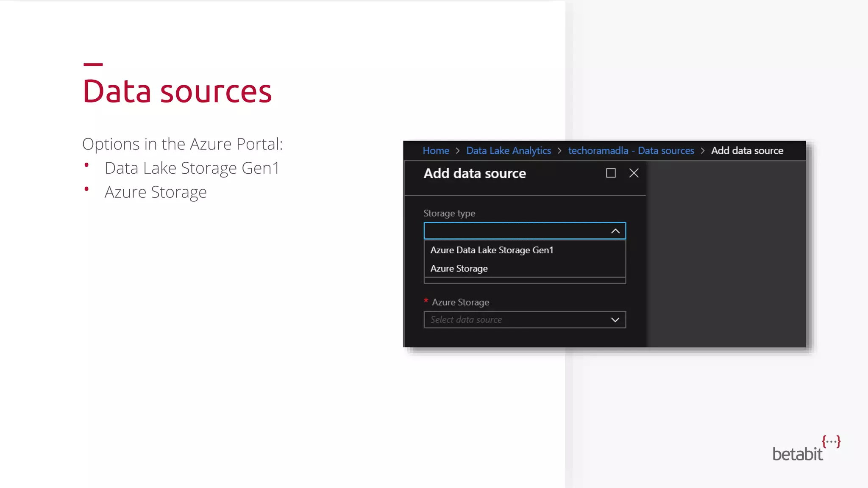Click the Storage type input box
Screen dimensions: 868x488
525,231
